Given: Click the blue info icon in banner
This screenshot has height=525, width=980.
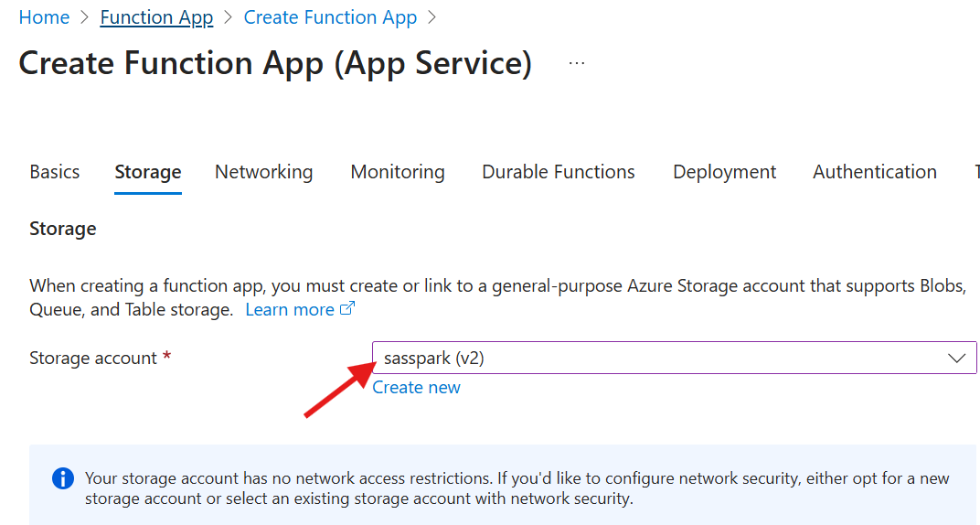Looking at the screenshot, I should [63, 478].
